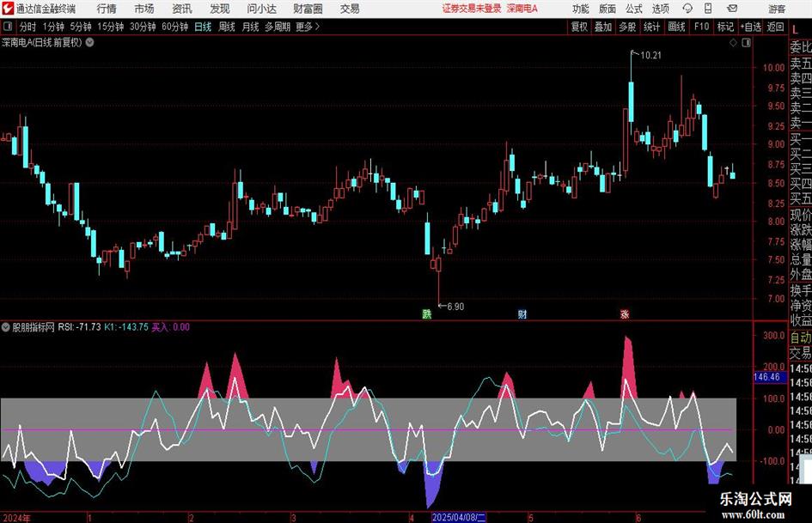Open the 发现 menu
This screenshot has width=812, height=523.
(220, 9)
